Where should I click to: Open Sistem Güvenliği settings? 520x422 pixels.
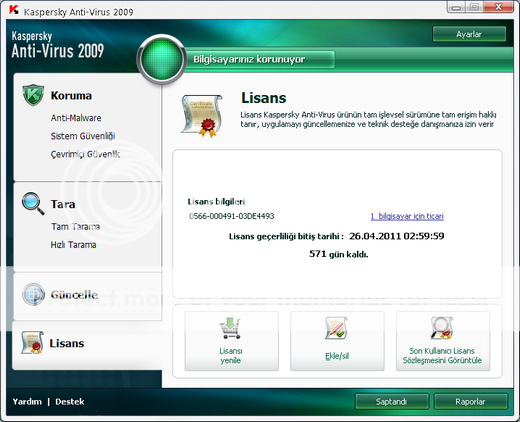(83, 136)
